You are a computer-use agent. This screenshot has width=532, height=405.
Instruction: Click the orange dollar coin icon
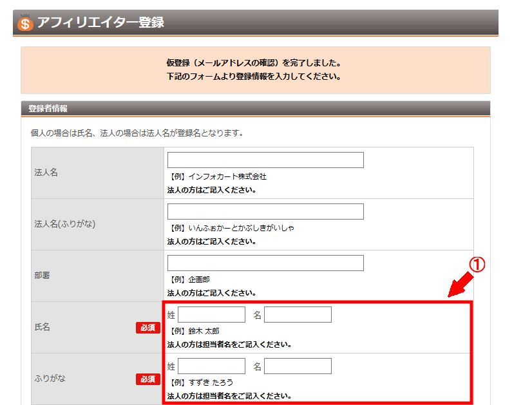pos(25,23)
